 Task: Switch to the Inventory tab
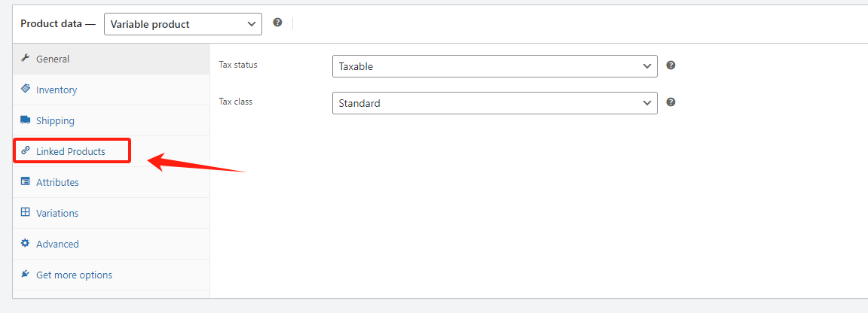click(57, 90)
